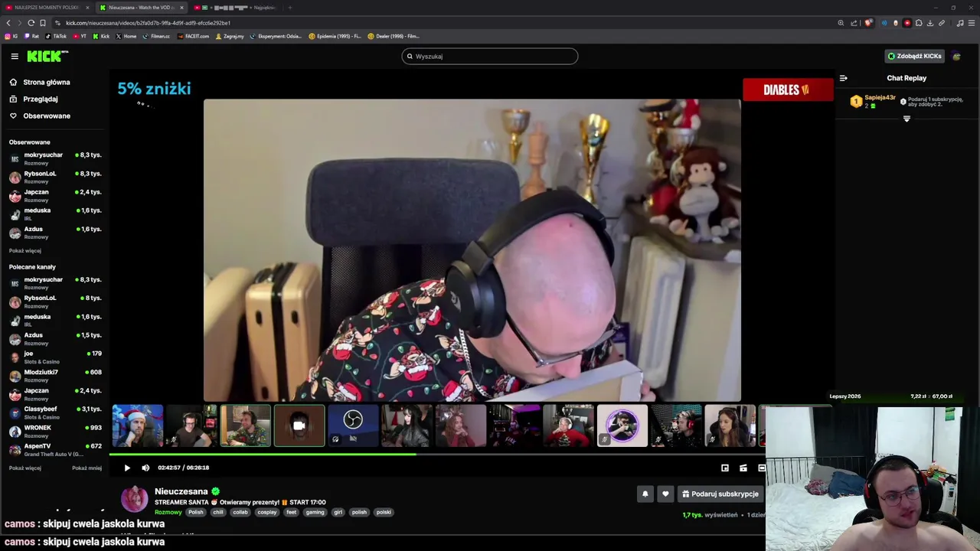Open browser downloads icon

click(x=930, y=23)
